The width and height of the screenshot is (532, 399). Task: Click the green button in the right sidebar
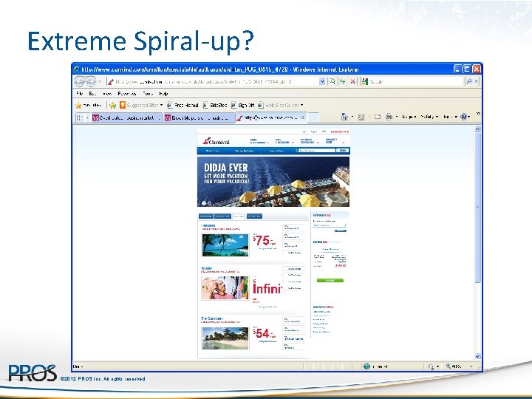330,281
